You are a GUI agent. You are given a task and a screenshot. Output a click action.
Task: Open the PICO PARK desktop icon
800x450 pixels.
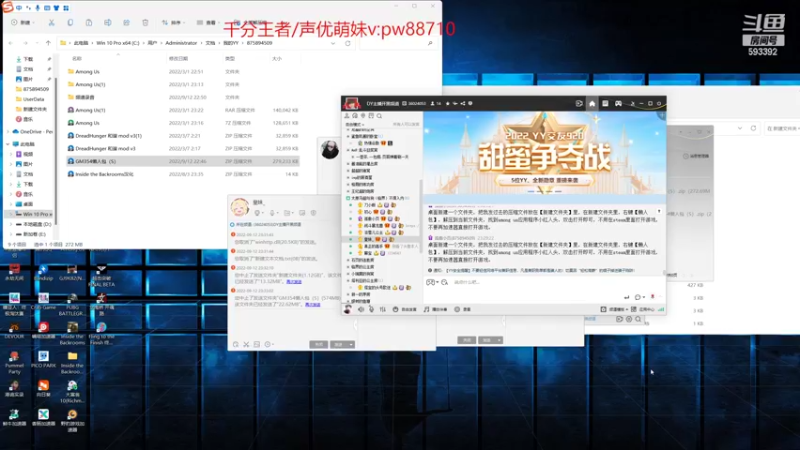click(x=43, y=359)
